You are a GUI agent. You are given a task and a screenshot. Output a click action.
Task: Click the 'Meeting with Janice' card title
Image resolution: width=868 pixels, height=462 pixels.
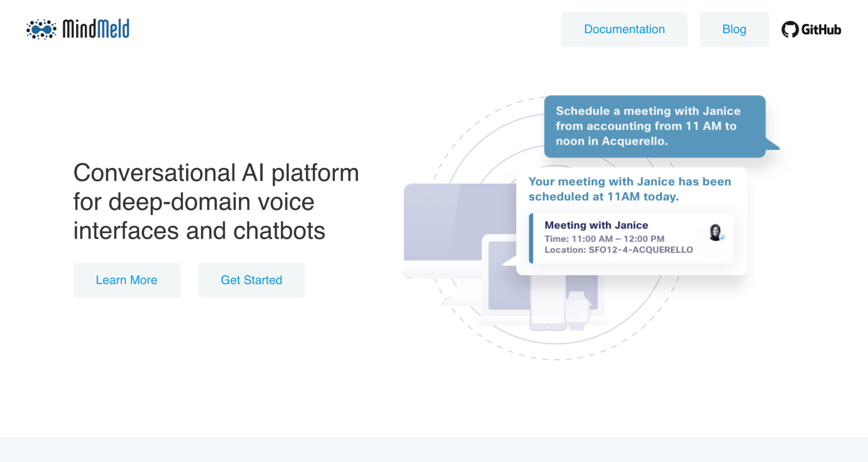click(x=596, y=225)
